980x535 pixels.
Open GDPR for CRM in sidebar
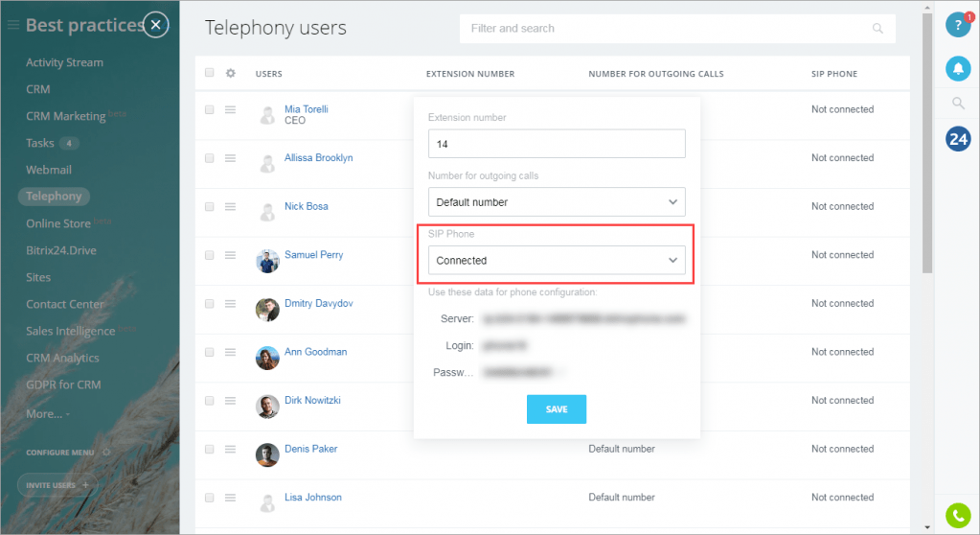point(63,385)
